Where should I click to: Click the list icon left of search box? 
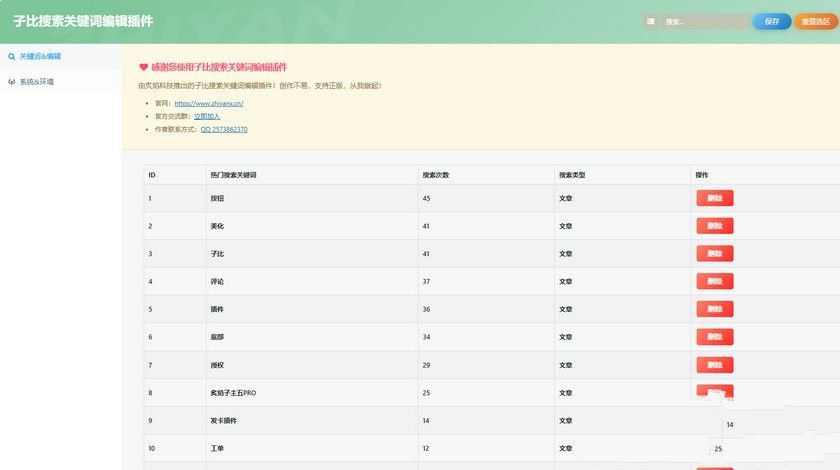651,21
